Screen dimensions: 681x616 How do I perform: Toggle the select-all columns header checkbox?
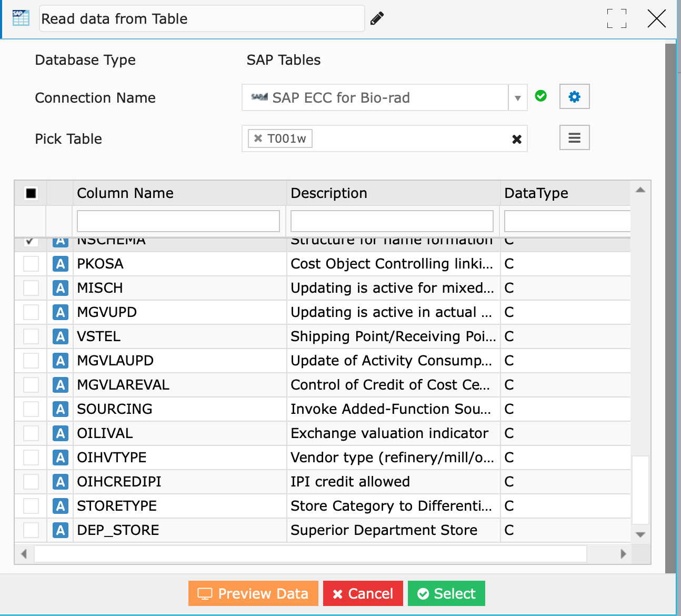[x=31, y=193]
